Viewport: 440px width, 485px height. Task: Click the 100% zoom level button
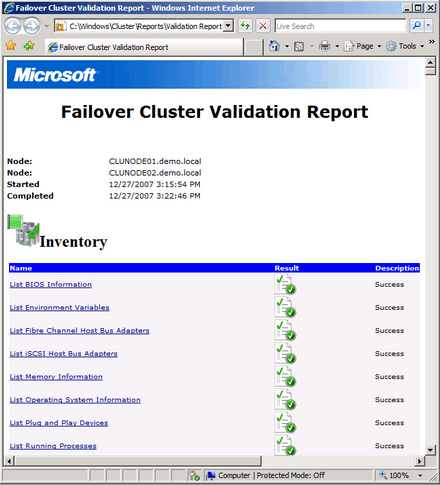tap(395, 475)
